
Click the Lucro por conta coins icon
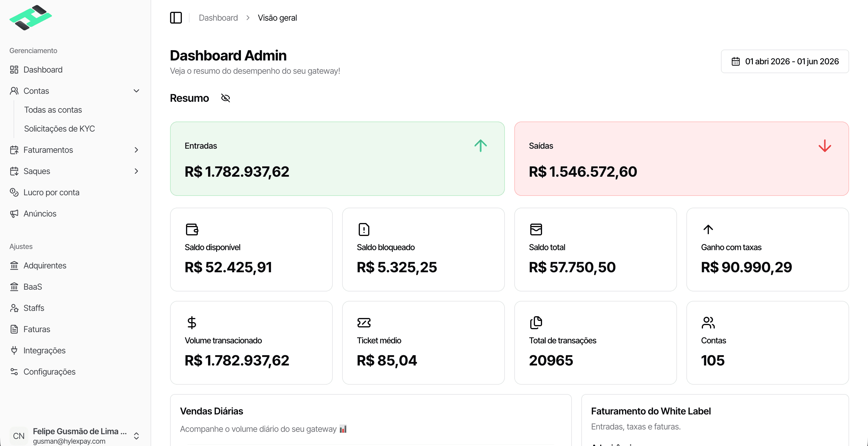[14, 192]
